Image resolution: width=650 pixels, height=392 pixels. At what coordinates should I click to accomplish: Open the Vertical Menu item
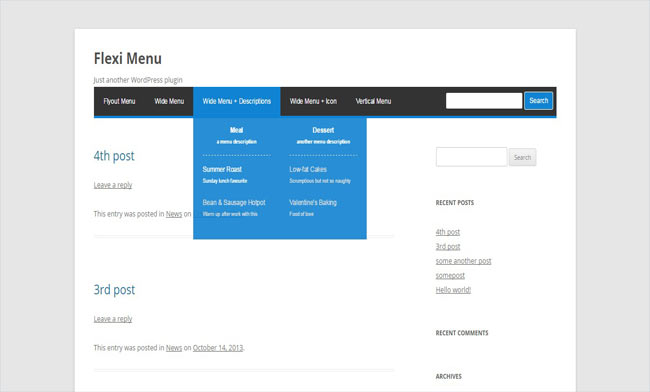373,101
